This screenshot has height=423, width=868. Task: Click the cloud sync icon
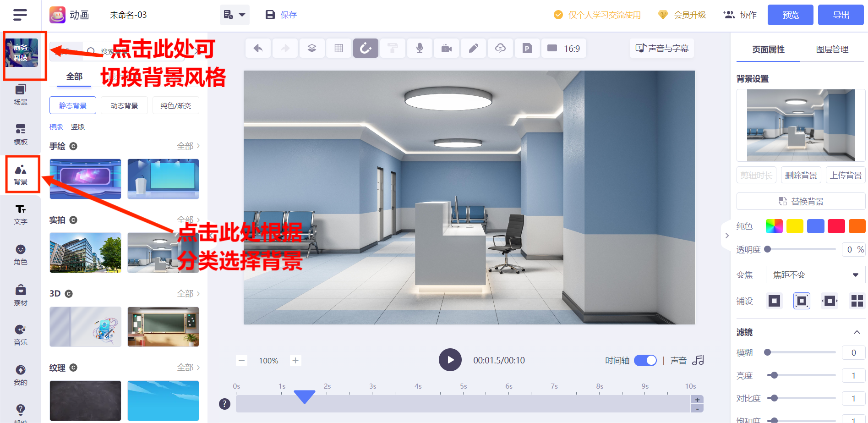click(500, 48)
